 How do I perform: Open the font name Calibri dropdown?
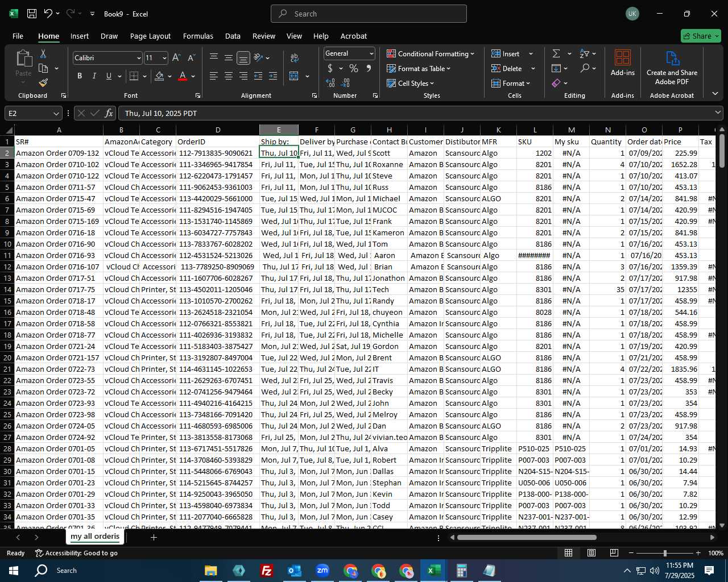point(138,58)
